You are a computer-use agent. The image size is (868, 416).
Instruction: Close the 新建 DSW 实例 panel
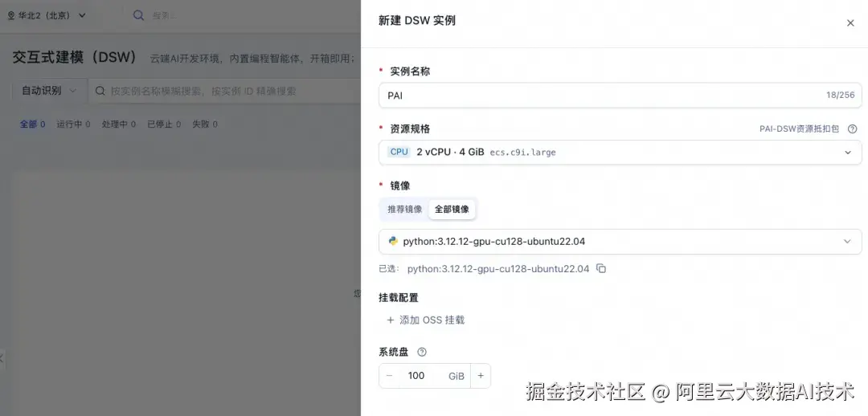[850, 22]
